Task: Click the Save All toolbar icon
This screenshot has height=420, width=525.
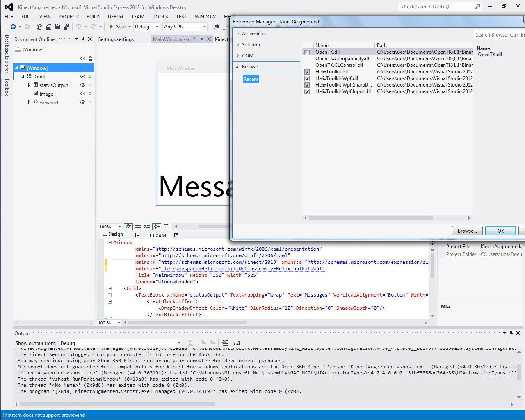Action: point(66,27)
